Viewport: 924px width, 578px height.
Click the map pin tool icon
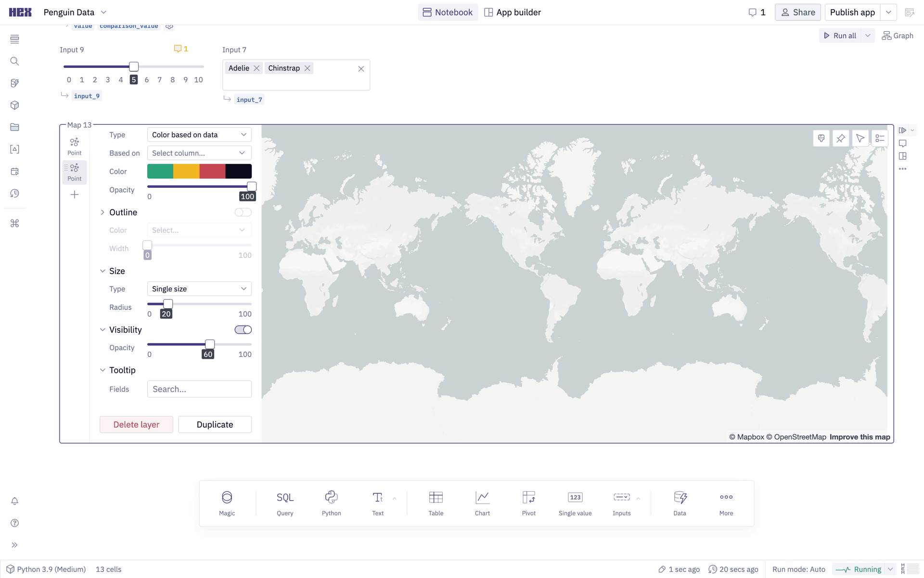840,139
